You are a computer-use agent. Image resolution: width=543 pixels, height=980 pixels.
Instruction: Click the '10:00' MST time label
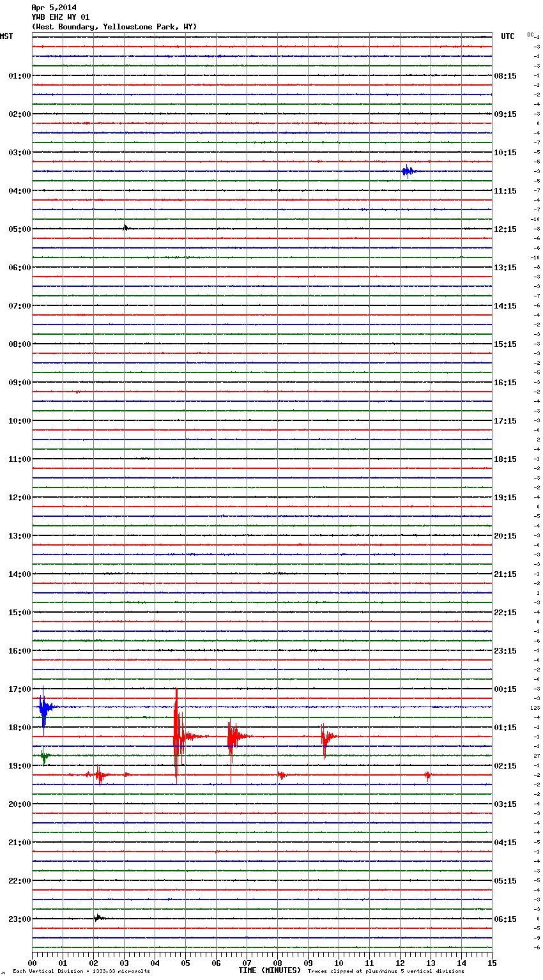pos(19,421)
